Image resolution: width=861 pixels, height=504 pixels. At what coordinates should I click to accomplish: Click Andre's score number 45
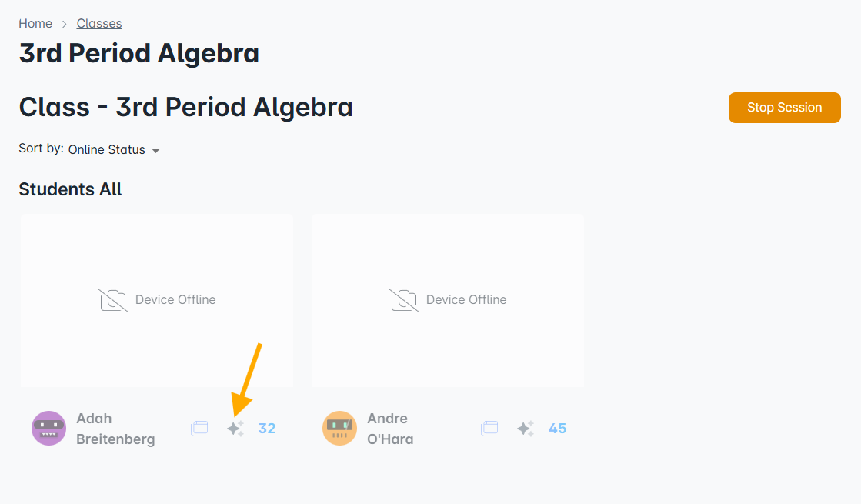(x=557, y=429)
